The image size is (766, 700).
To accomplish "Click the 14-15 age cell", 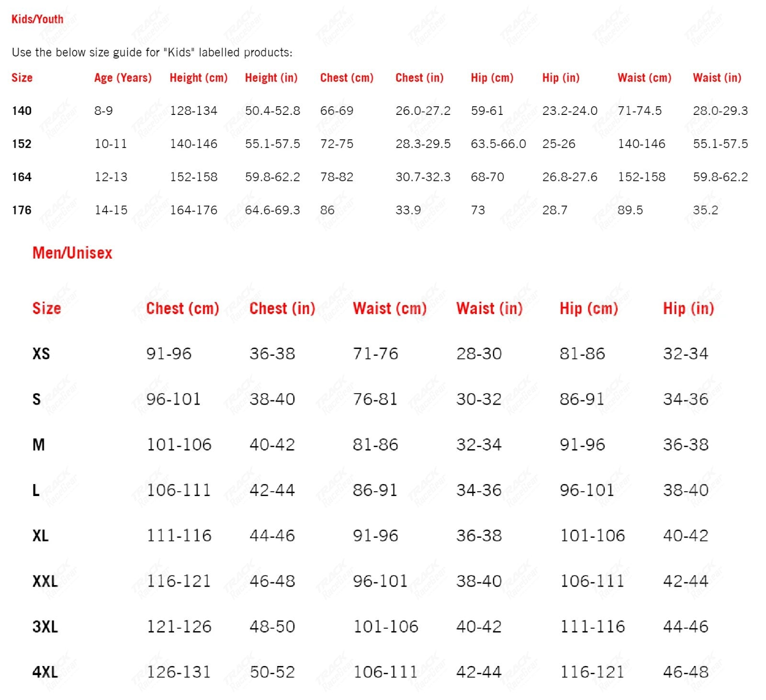I will point(111,210).
